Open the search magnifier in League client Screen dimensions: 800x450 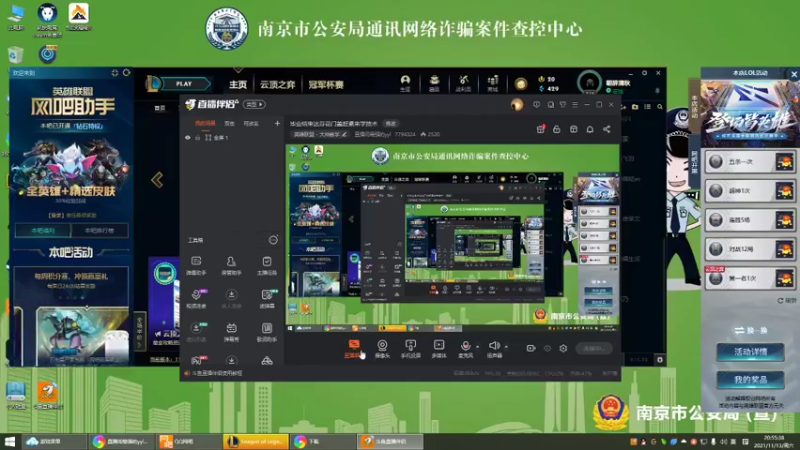coord(660,107)
